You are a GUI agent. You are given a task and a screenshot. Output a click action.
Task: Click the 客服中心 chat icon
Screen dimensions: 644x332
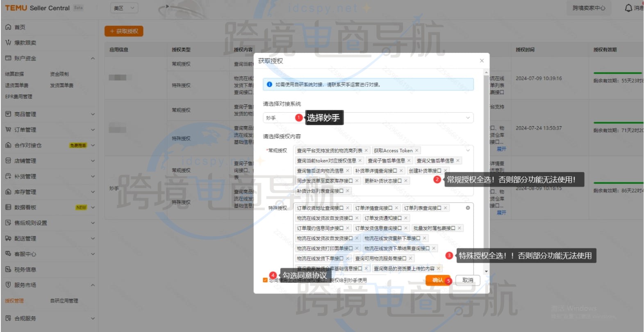[8, 254]
